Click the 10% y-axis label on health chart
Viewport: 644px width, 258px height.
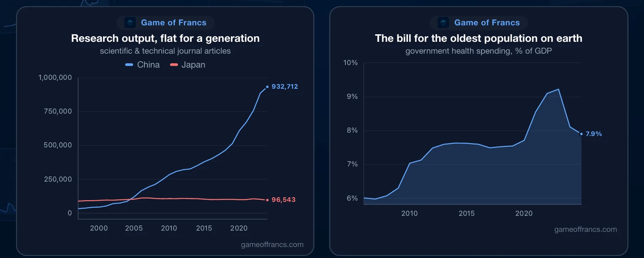click(x=351, y=63)
